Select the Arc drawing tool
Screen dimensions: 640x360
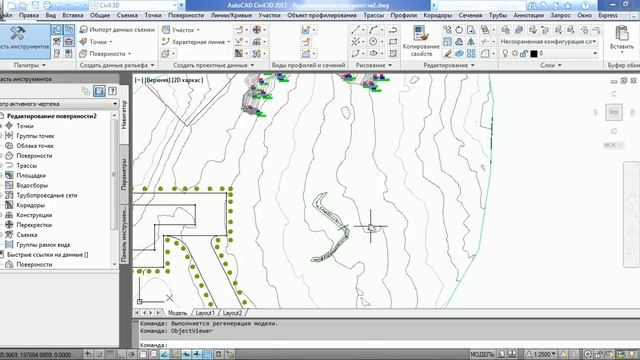pyautogui.click(x=373, y=30)
